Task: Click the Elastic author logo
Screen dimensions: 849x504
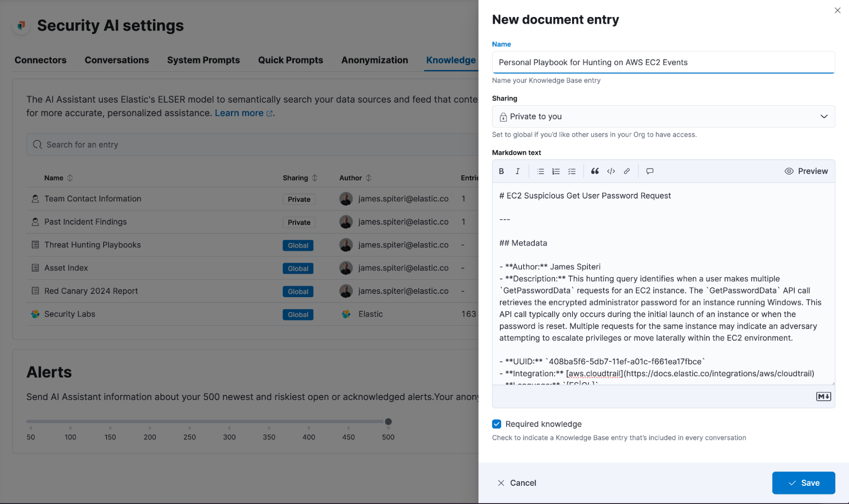Action: [346, 314]
